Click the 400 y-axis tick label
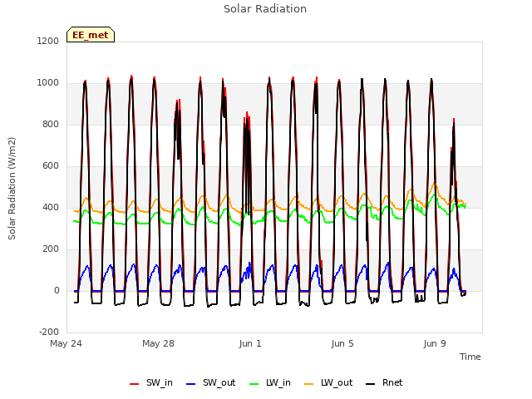 pos(51,208)
